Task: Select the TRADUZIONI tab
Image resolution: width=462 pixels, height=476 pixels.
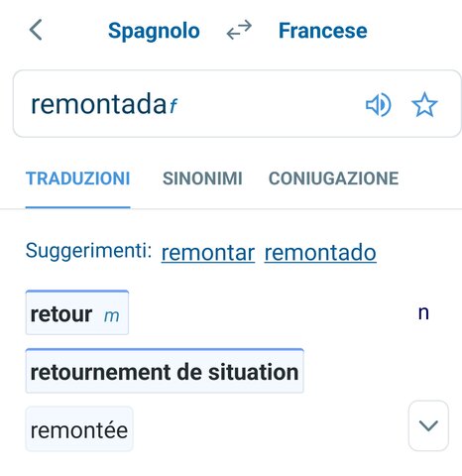Action: (x=78, y=178)
